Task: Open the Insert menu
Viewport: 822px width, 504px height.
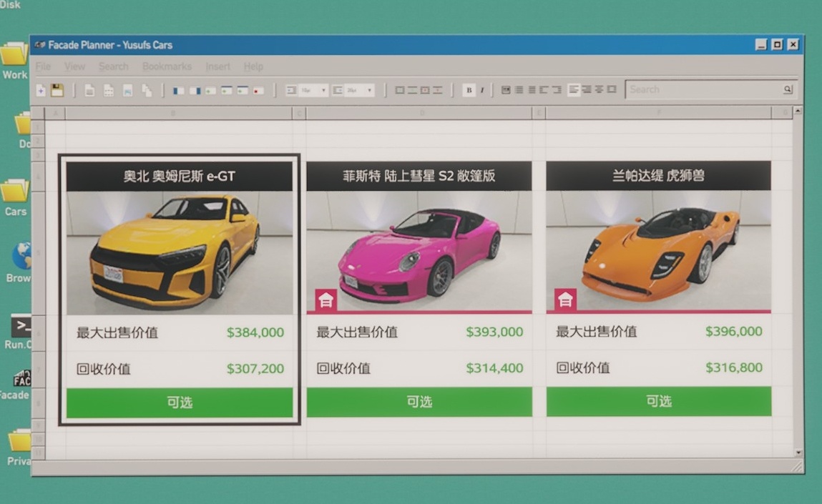Action: coord(217,66)
